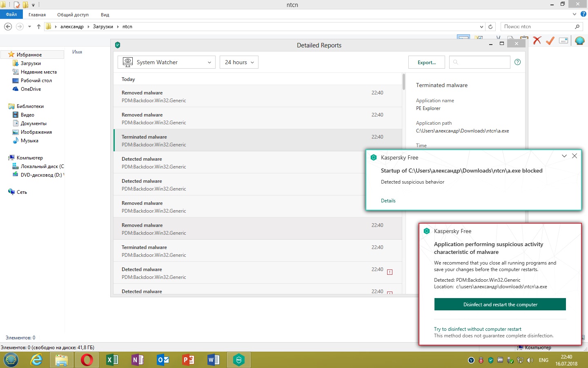Open Kaspersky from the taskbar
This screenshot has height=368, width=588.
point(238,360)
